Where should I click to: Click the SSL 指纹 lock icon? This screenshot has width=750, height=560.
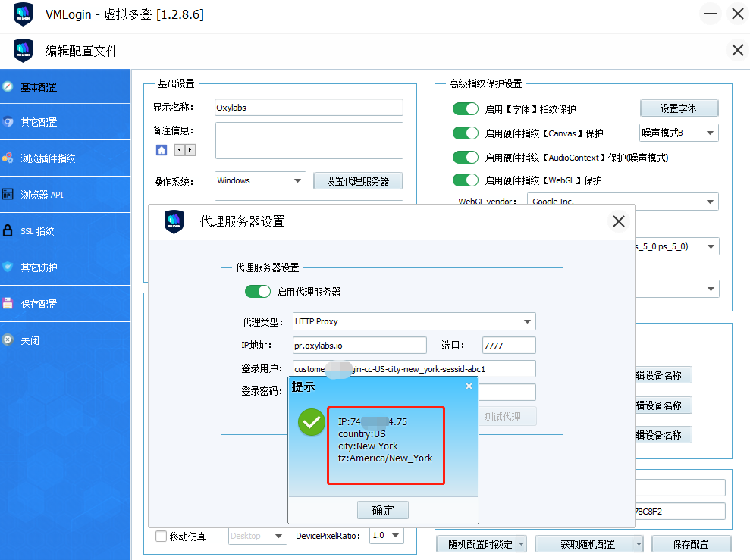[x=8, y=231]
